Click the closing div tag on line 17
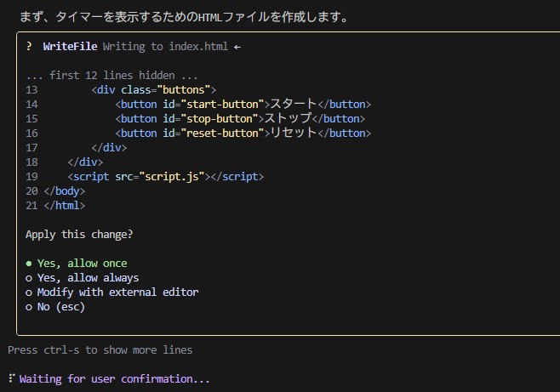 coord(109,148)
